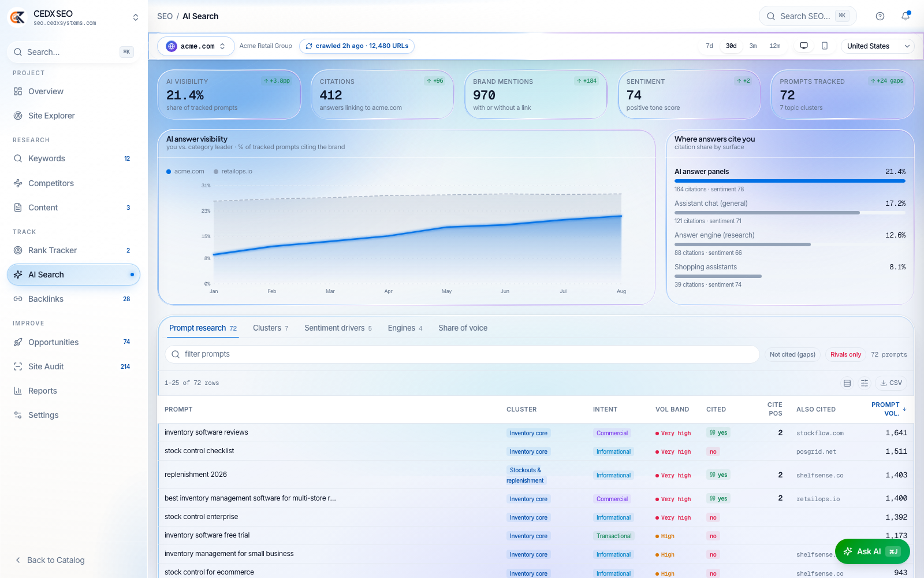
Task: Click the Settings sliders icon
Action: click(x=18, y=415)
